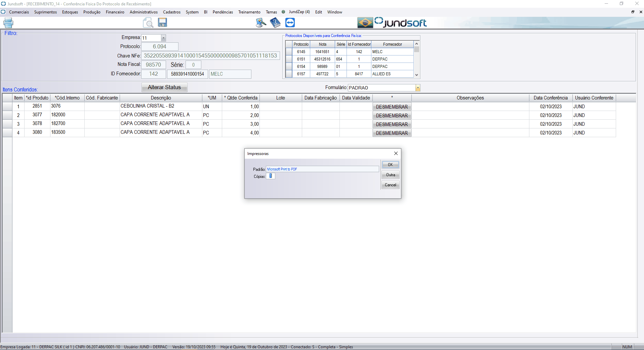Screen dimensions: 644x350
Task: Click the Padrão printer field
Action: point(322,169)
